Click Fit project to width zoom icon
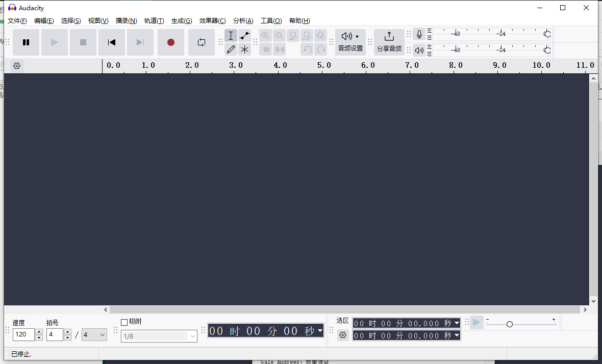Image resolution: width=602 pixels, height=364 pixels. coord(307,36)
